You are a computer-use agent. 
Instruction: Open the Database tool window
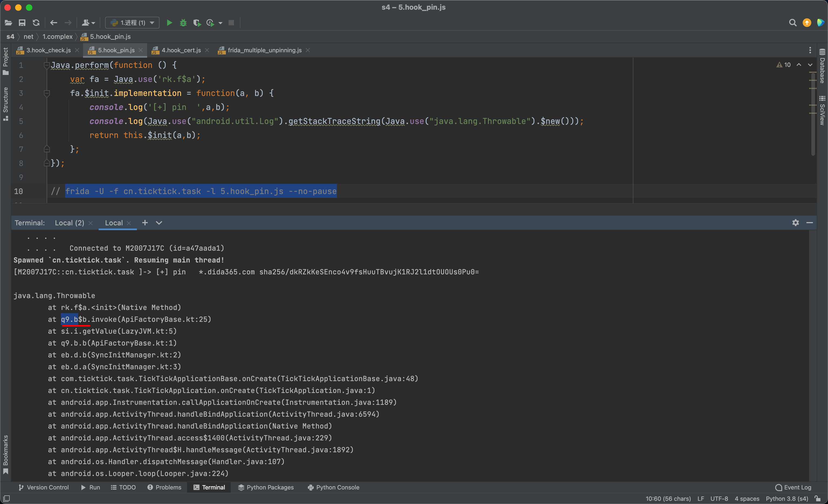coord(822,66)
